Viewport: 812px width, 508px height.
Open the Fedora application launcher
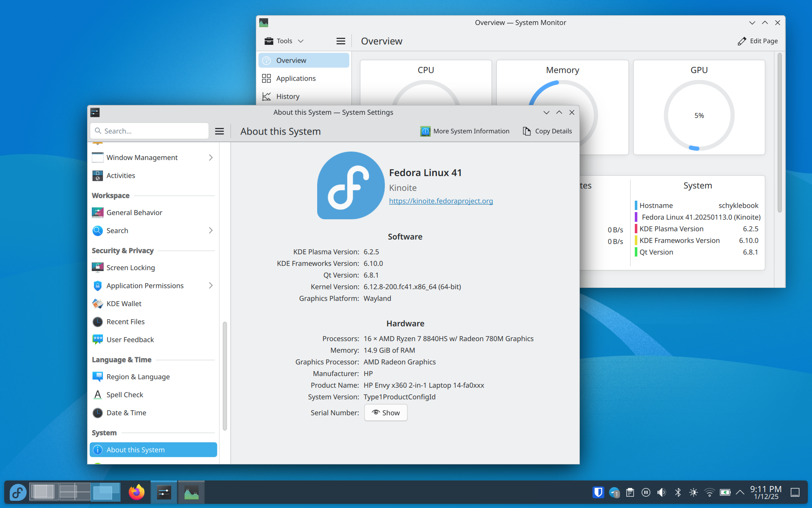tap(18, 492)
